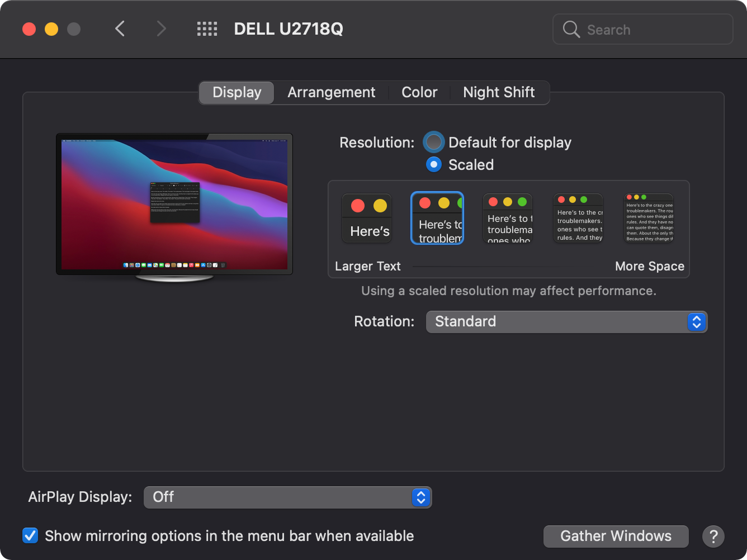Choose the Larger Text scaling thumbnail
The image size is (747, 560).
(367, 218)
